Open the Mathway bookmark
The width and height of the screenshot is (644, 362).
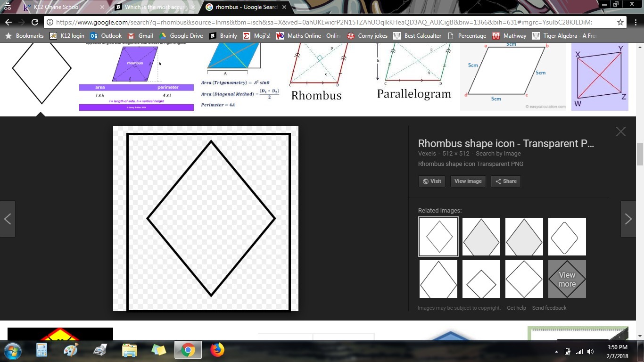coord(509,36)
